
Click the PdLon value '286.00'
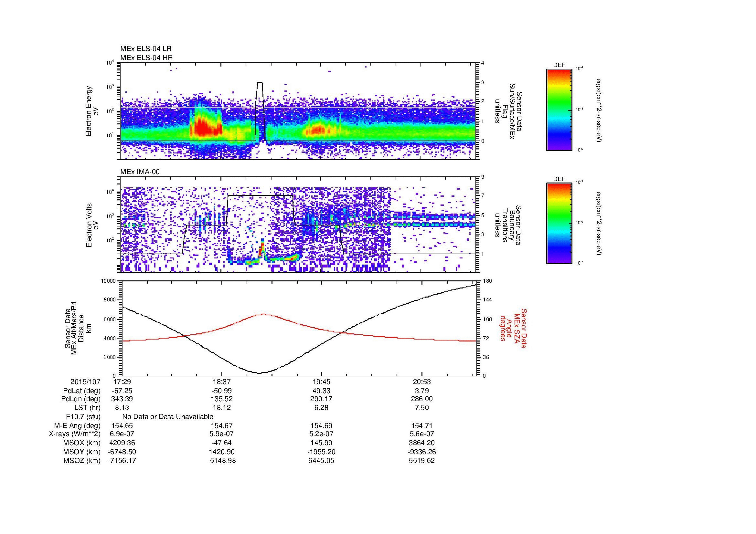coord(422,399)
